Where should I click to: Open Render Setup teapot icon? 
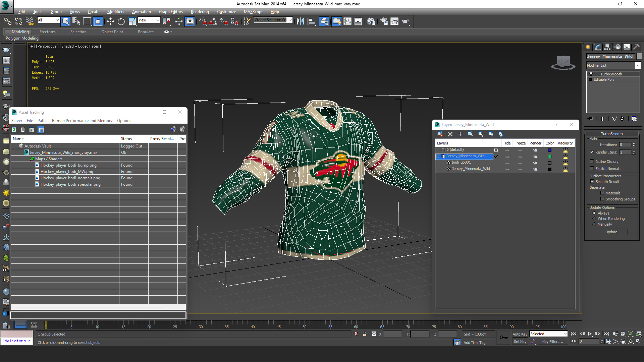coord(384,21)
